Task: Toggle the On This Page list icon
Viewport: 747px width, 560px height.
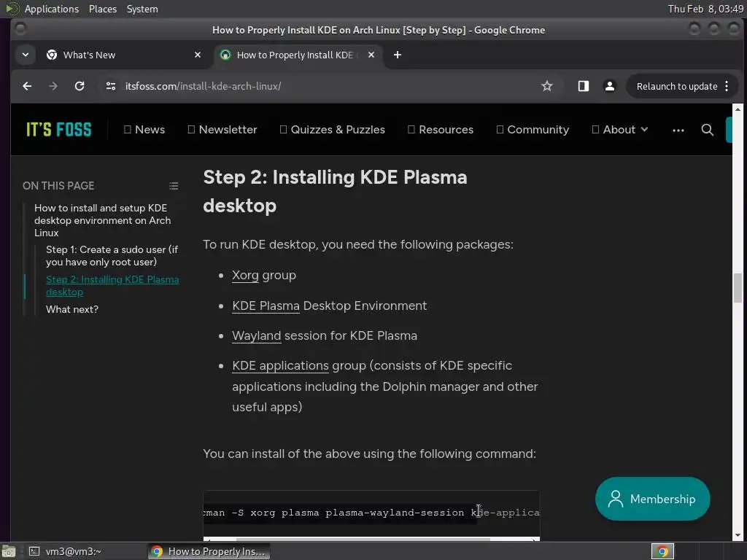Action: click(x=174, y=186)
